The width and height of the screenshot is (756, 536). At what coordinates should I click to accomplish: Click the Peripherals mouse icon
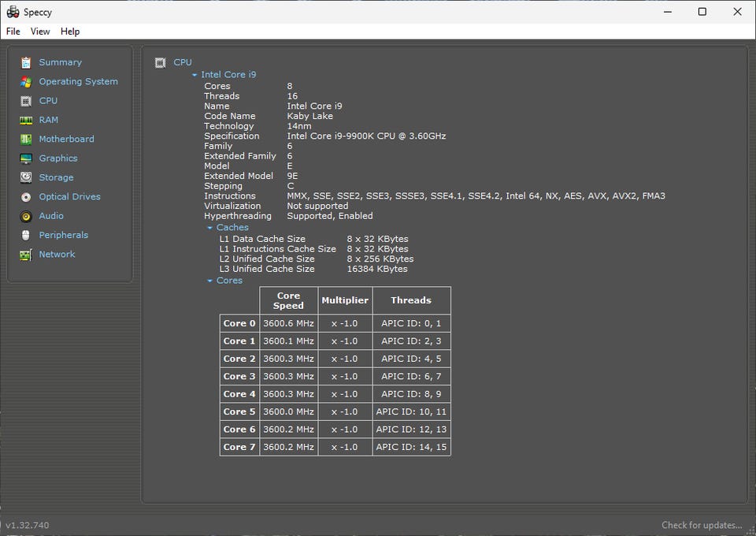26,235
